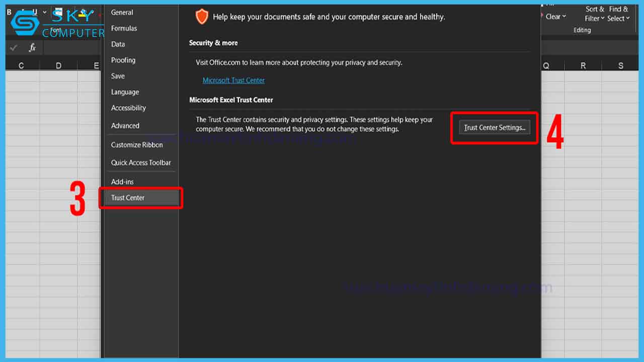
Task: Open the Sort & Filter dropdown
Action: pyautogui.click(x=594, y=14)
